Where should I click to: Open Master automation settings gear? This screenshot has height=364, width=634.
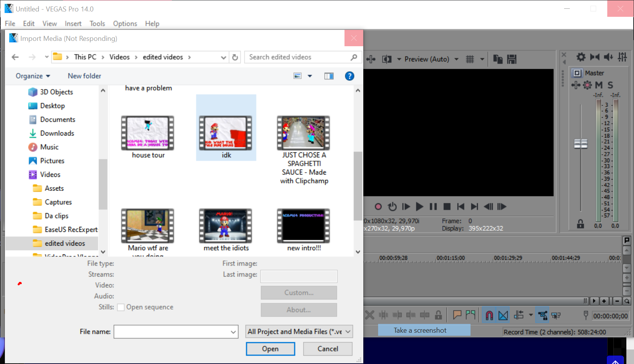tap(587, 85)
